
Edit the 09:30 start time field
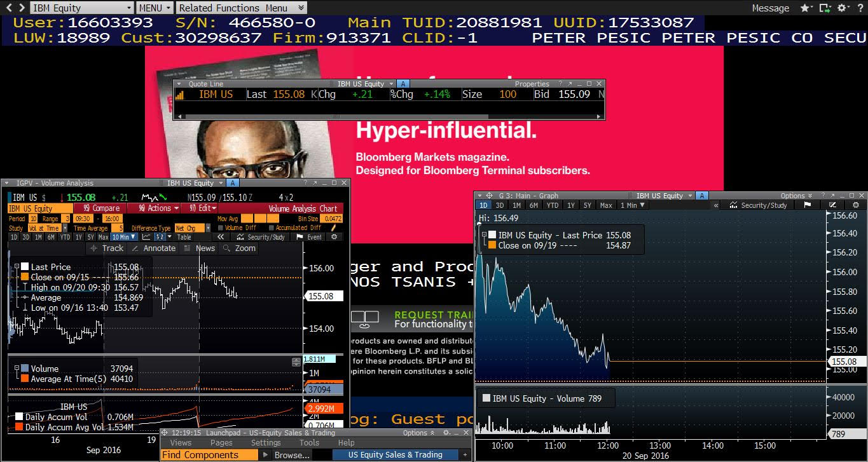[85, 219]
